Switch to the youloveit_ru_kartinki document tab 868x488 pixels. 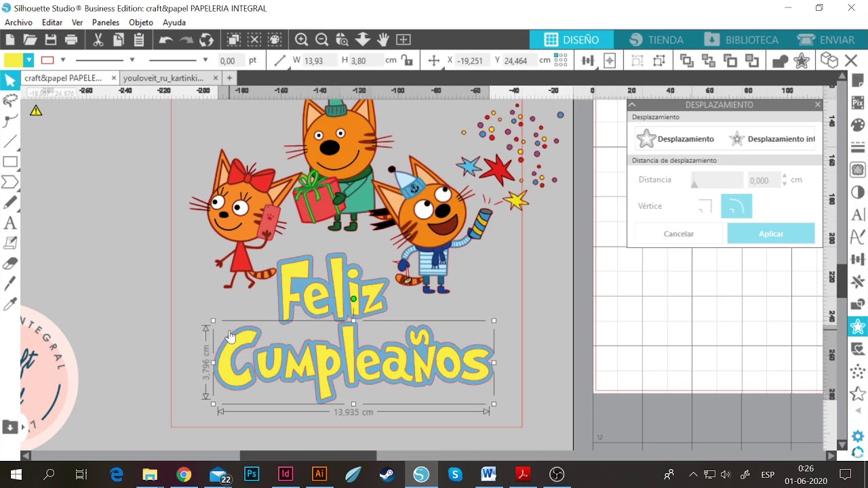(x=163, y=78)
